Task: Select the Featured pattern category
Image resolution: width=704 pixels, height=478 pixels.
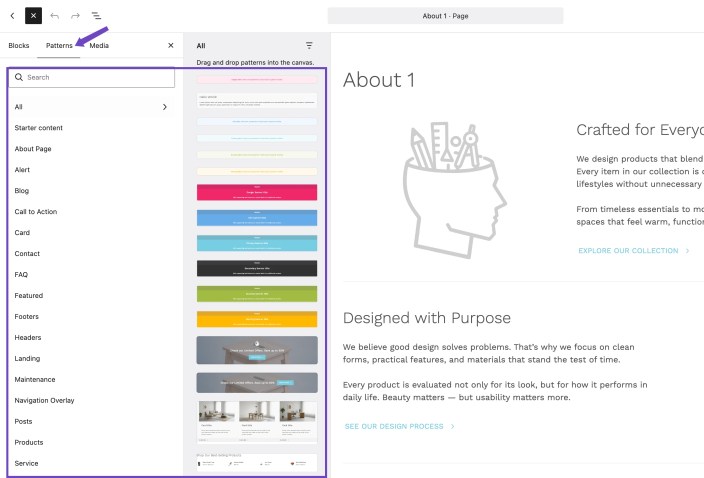Action: pos(29,295)
